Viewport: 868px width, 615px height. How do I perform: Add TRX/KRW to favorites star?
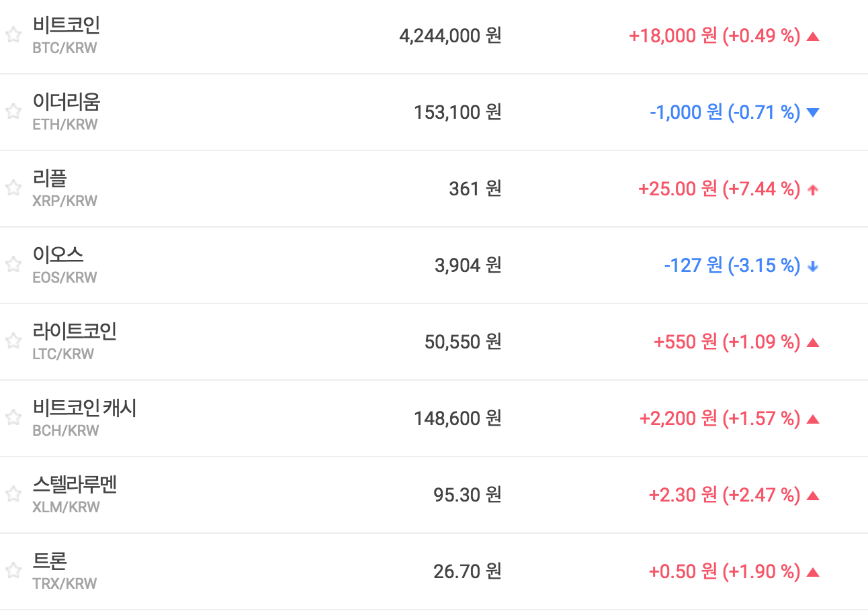[13, 571]
